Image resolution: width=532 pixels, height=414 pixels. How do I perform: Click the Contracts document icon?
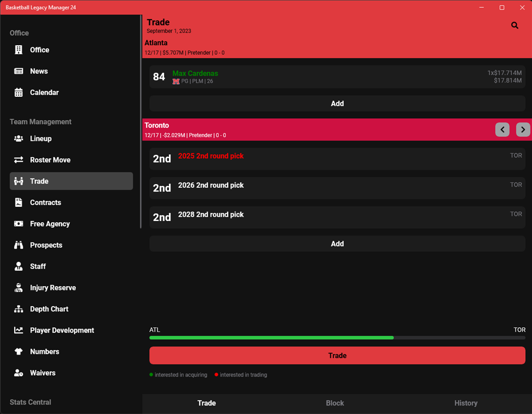[x=18, y=203]
